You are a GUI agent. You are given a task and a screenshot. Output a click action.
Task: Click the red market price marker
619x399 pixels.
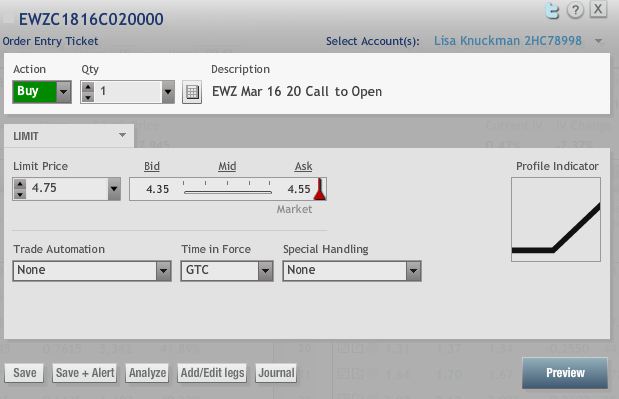coord(320,189)
